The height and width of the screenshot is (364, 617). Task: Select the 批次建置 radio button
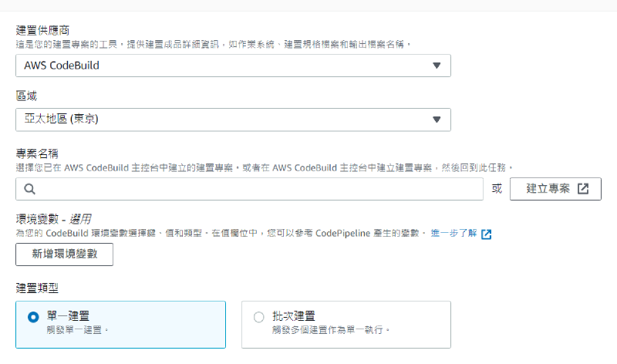[x=258, y=317]
